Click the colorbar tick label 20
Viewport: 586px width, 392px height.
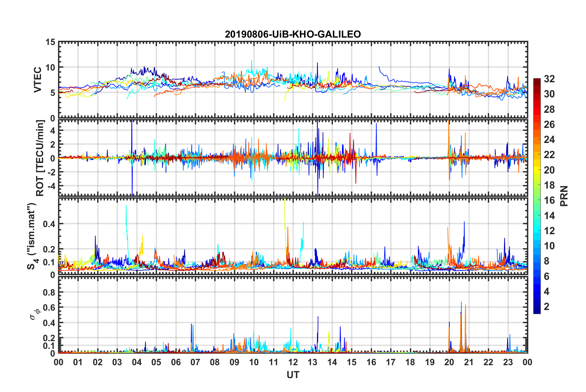[549, 170]
